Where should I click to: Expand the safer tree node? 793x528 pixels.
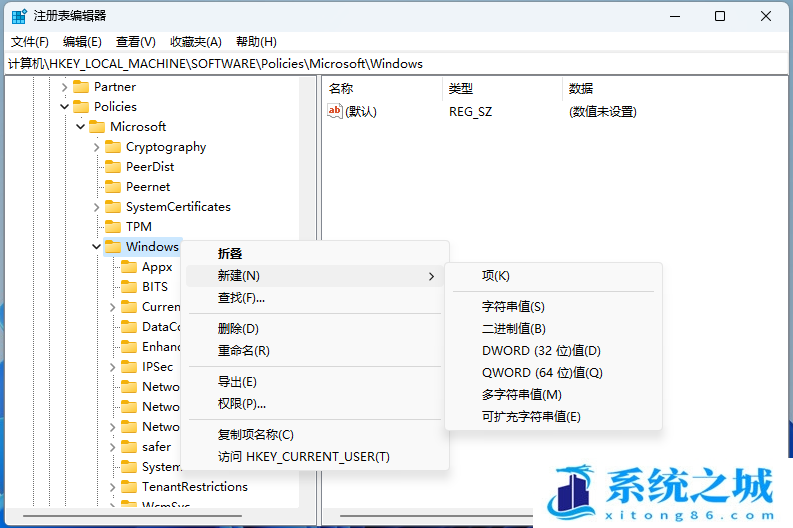[112, 447]
